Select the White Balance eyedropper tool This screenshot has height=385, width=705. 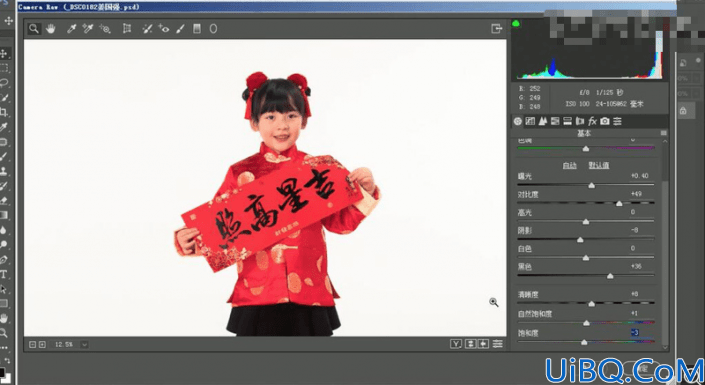71,29
